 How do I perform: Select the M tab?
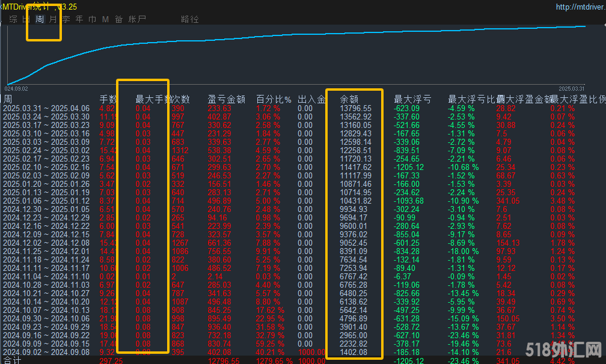[x=106, y=19]
